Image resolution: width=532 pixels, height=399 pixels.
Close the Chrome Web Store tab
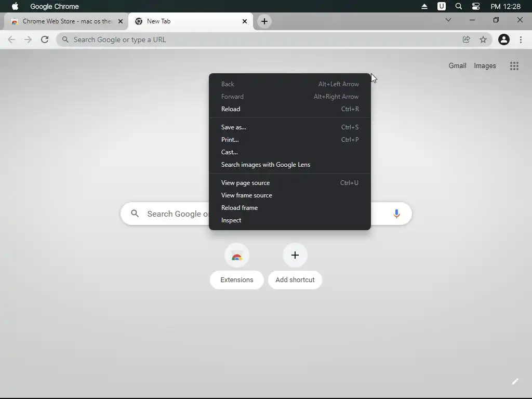click(121, 21)
